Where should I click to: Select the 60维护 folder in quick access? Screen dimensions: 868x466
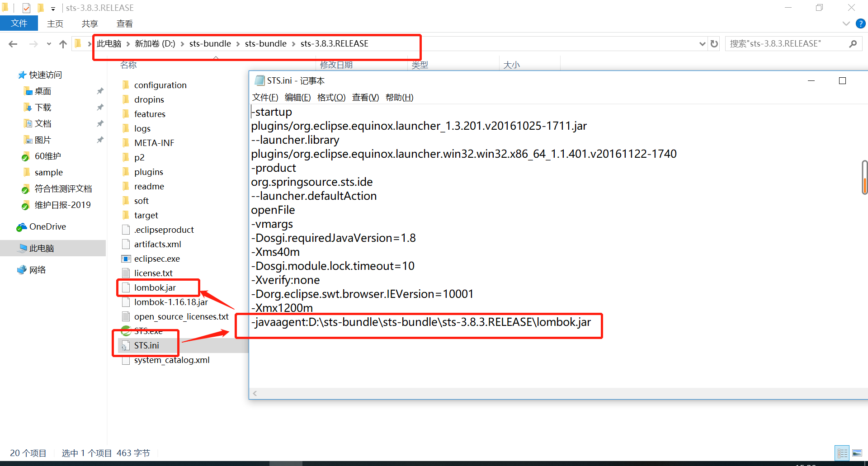(47, 156)
